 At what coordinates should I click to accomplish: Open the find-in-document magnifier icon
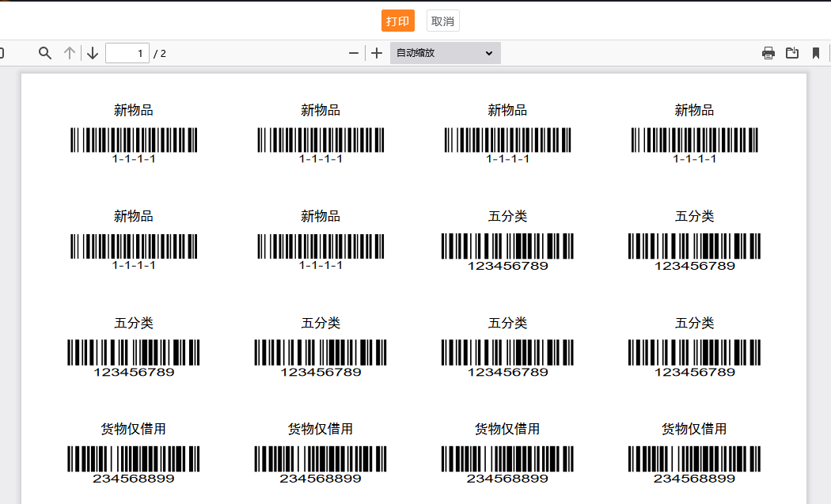(x=45, y=53)
